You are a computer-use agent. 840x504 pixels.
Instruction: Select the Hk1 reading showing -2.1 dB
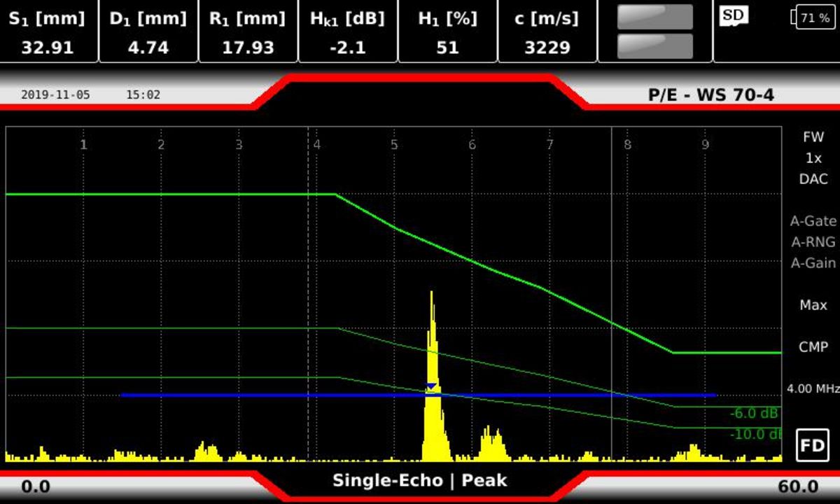(x=349, y=31)
